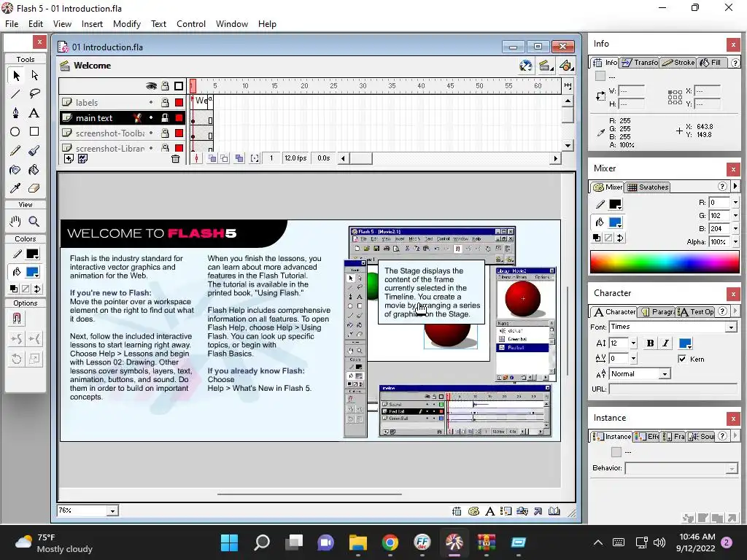Screen dimensions: 747x560
Task: Open the tracking value dropdown arrow
Action: [x=633, y=359]
